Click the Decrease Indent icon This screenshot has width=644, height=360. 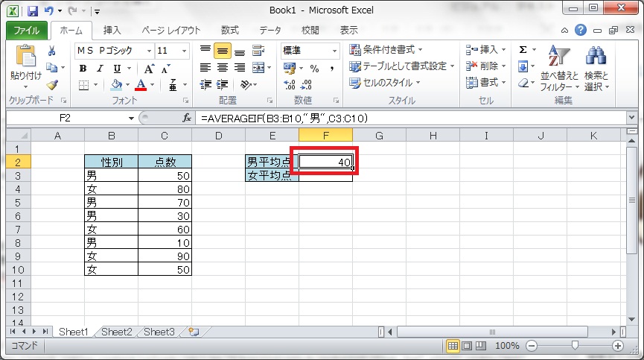(205, 85)
